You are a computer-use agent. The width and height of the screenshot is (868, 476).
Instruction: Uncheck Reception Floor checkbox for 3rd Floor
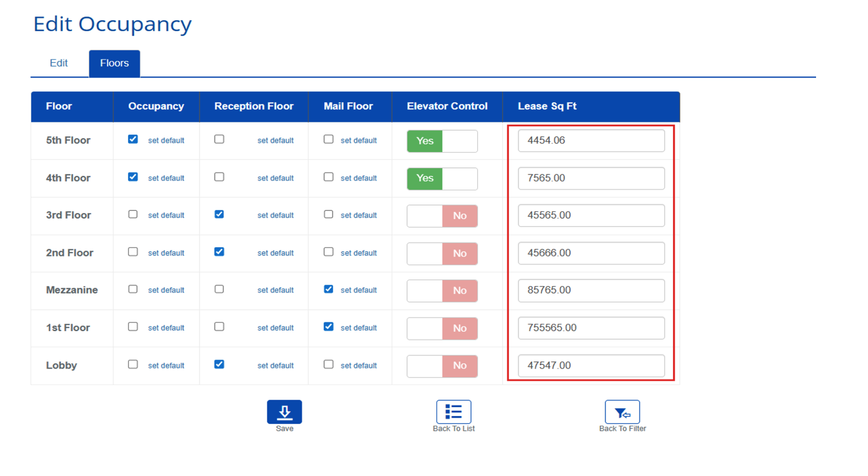(219, 214)
